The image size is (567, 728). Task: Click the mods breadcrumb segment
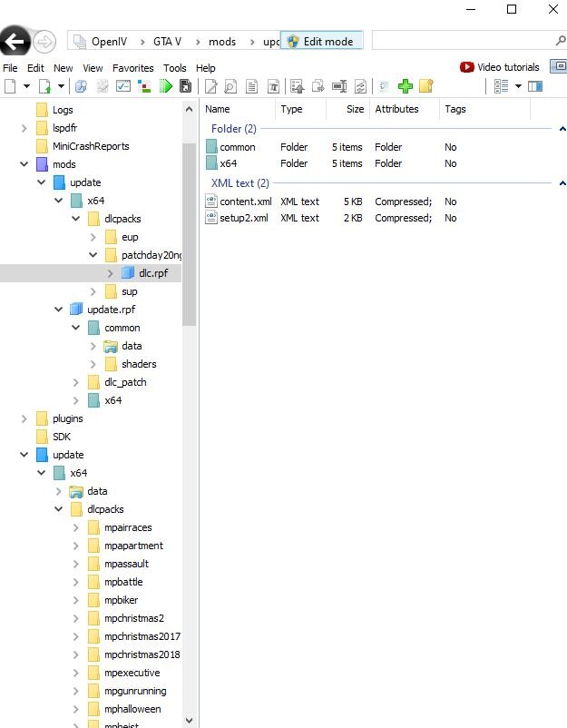222,42
